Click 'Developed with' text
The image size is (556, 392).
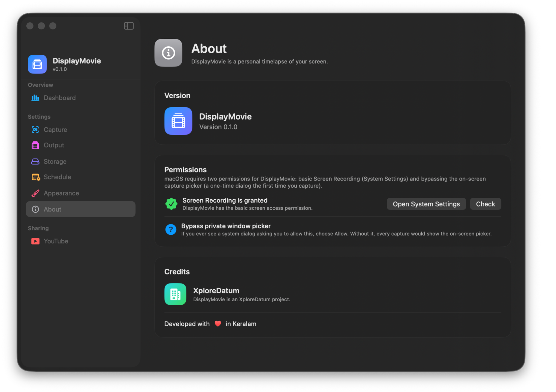187,324
